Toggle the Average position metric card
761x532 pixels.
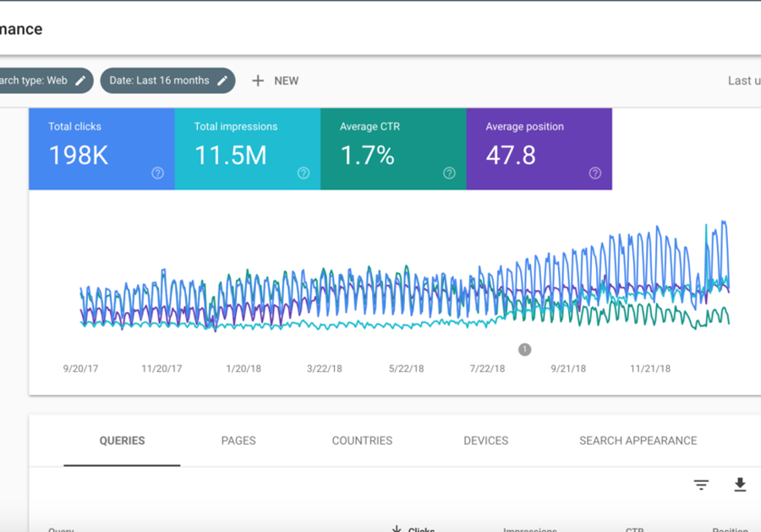click(539, 149)
